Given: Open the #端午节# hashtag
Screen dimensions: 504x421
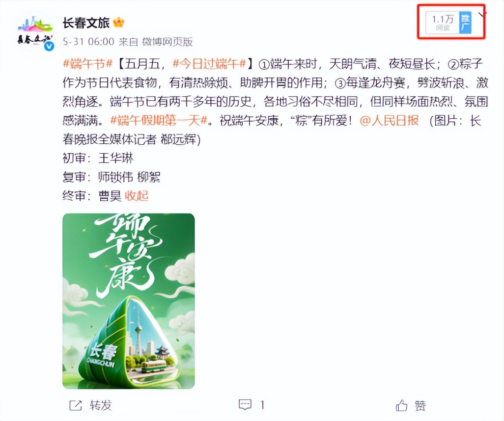Looking at the screenshot, I should pos(87,64).
